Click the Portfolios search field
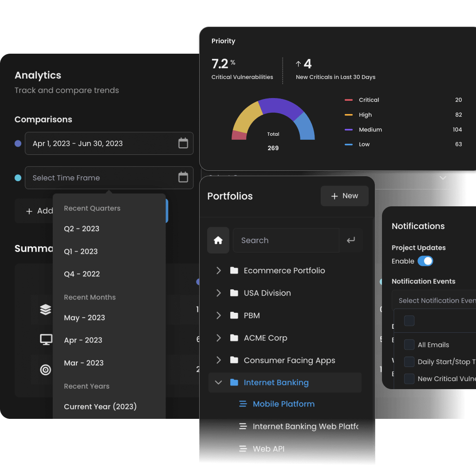 click(286, 240)
